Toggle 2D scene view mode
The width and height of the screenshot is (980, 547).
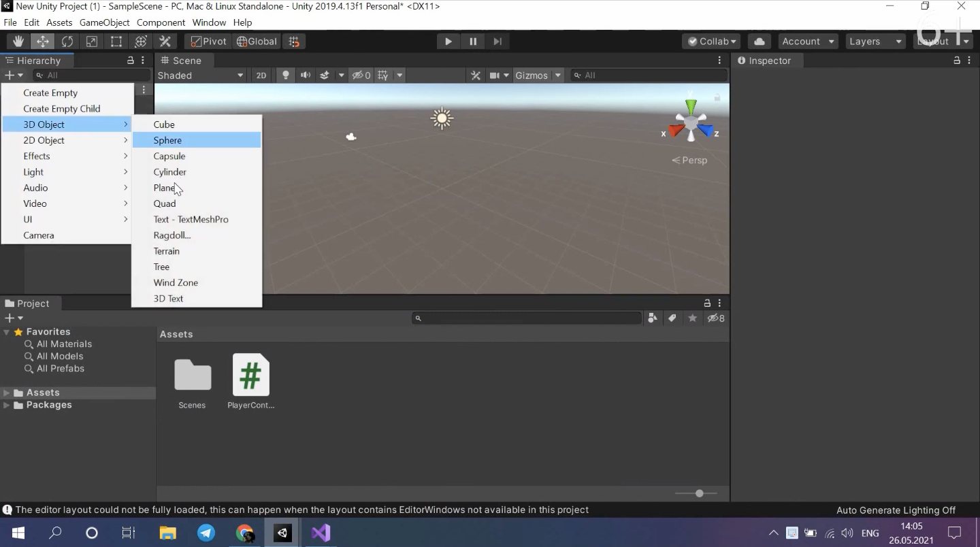(261, 76)
